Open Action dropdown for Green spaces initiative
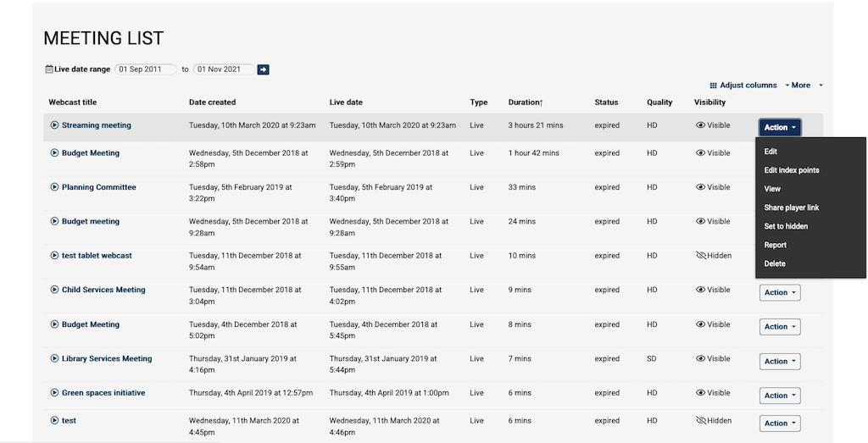This screenshot has width=868, height=443. pos(780,396)
